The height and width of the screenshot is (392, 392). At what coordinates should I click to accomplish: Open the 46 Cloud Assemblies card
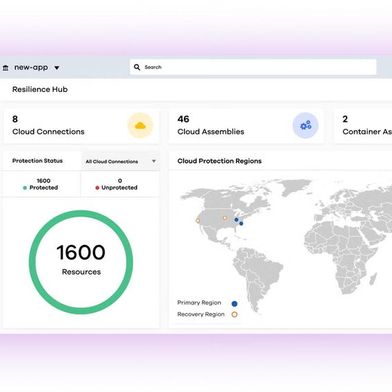(246, 126)
